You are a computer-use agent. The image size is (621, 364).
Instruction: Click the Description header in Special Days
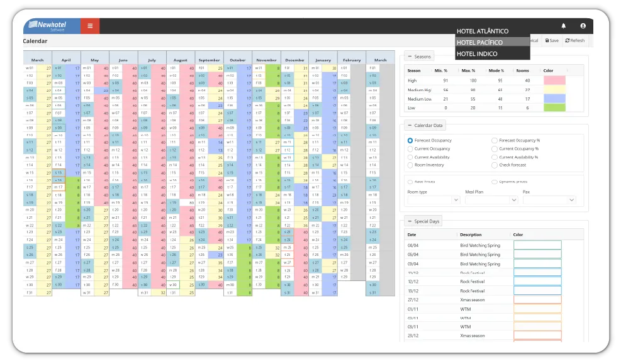point(471,234)
